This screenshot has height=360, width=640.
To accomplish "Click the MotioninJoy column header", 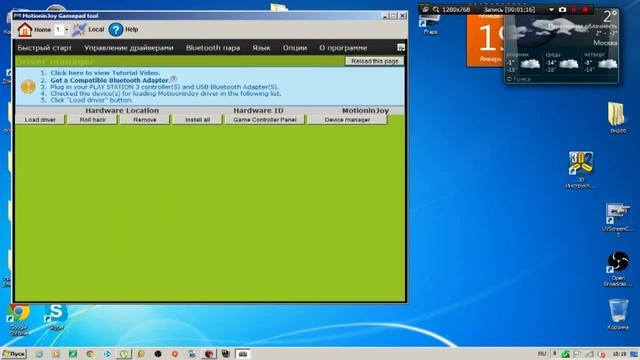I will (x=365, y=110).
